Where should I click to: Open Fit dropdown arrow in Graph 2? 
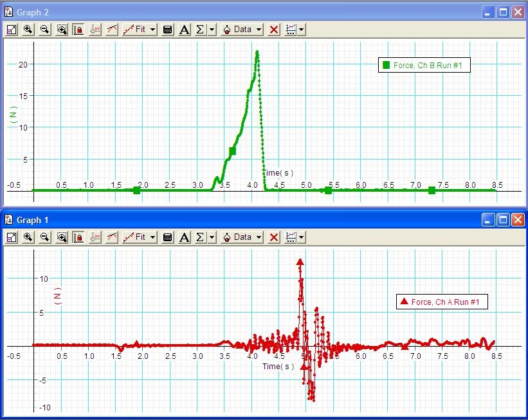tap(152, 30)
